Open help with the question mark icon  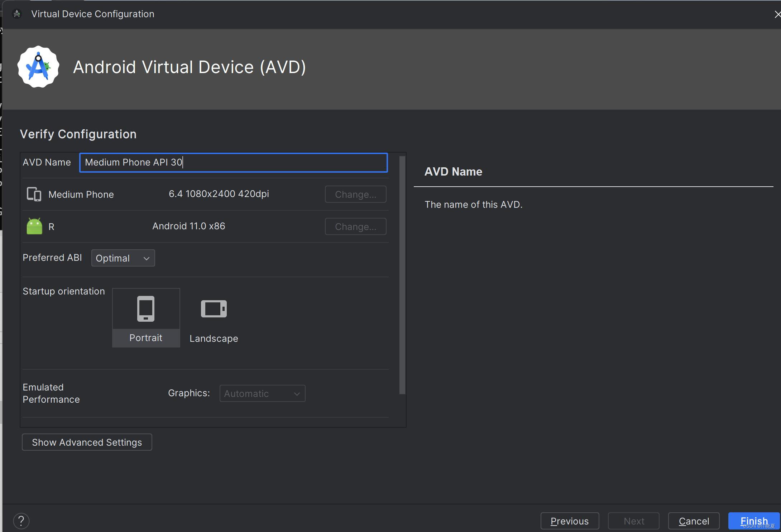coord(21,521)
